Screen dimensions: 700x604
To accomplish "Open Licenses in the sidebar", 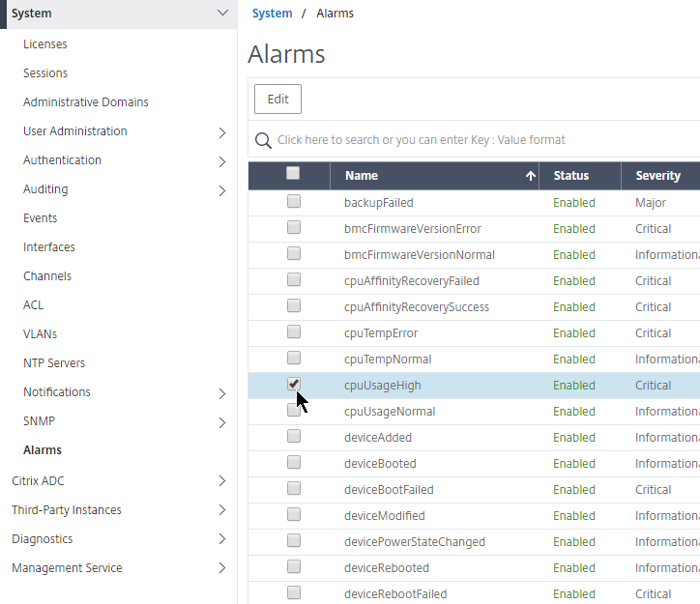I will point(45,44).
